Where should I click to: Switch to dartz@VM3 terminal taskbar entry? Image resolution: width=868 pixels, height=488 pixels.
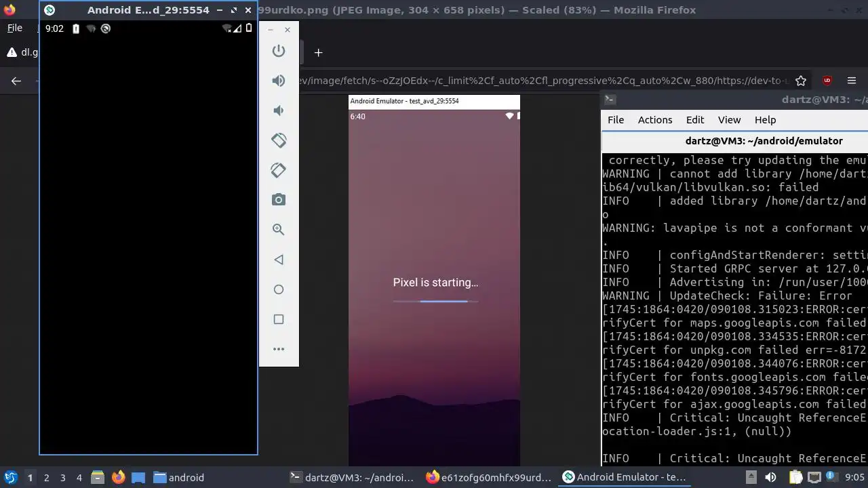[351, 477]
